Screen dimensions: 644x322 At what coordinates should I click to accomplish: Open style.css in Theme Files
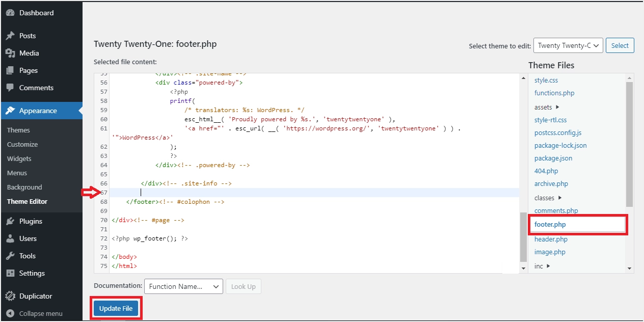(546, 80)
